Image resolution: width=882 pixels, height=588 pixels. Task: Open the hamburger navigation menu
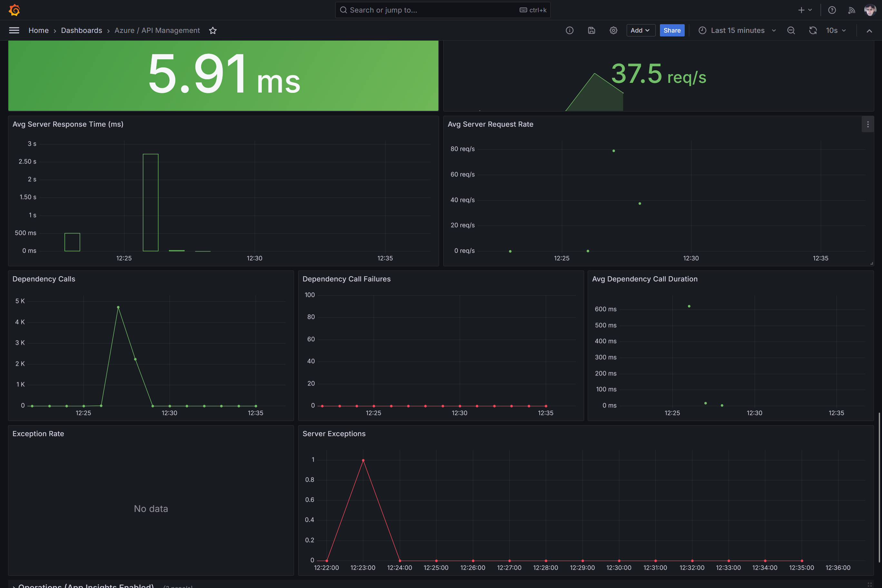pos(14,30)
